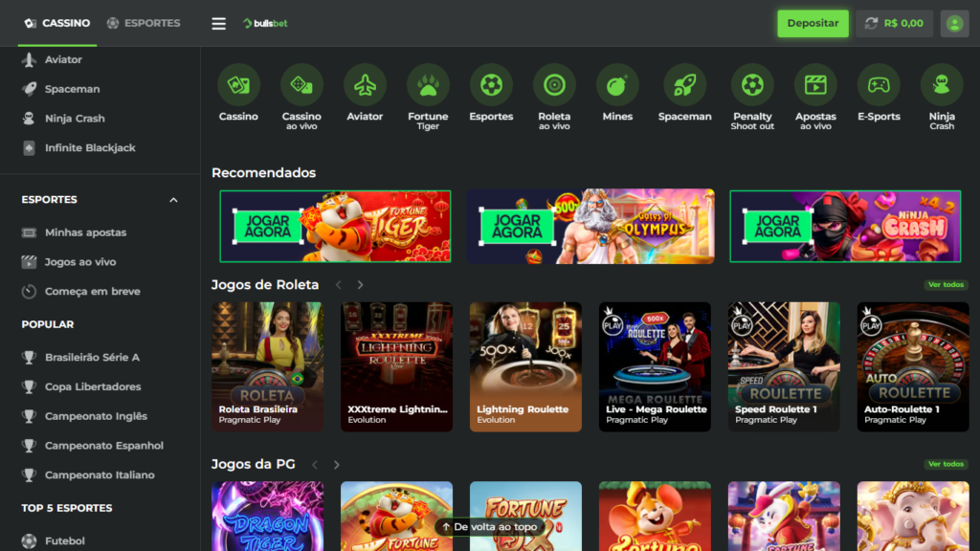Open the Roleta ao vivo icon

point(554,85)
